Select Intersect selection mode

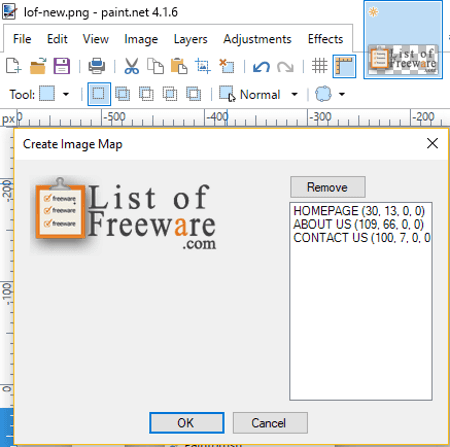170,94
